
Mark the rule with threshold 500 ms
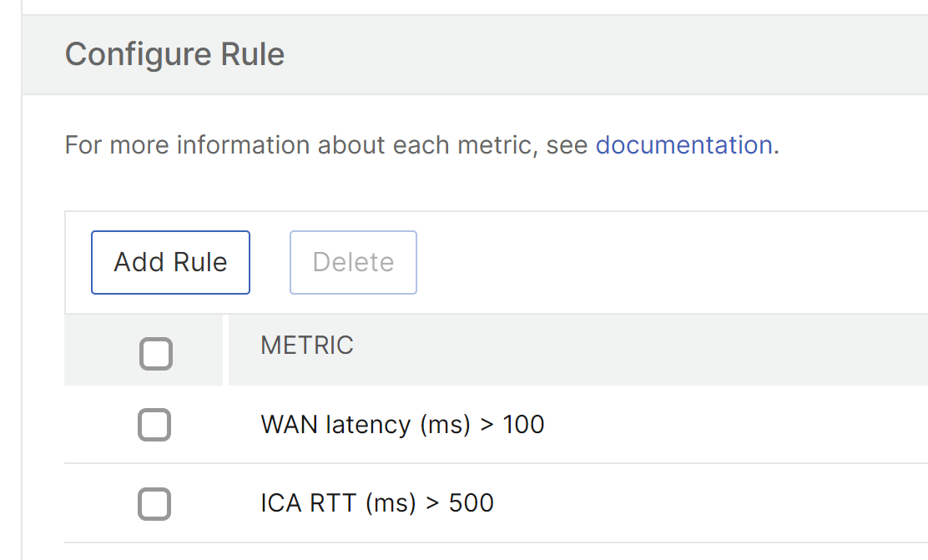pyautogui.click(x=154, y=504)
